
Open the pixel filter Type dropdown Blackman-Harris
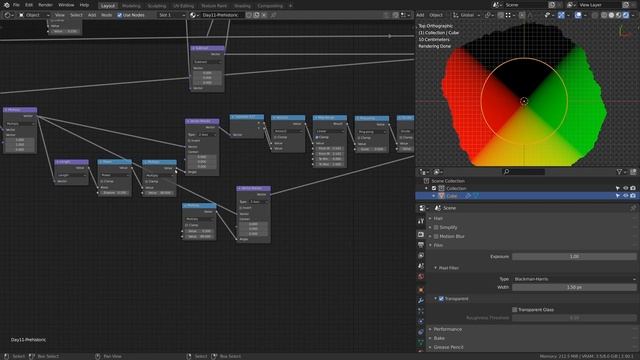[x=574, y=279]
